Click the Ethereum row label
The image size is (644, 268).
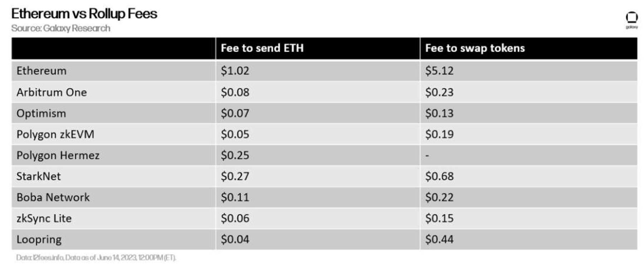[42, 71]
